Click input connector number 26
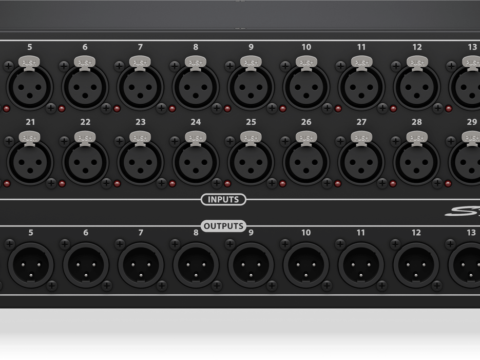 306,162
